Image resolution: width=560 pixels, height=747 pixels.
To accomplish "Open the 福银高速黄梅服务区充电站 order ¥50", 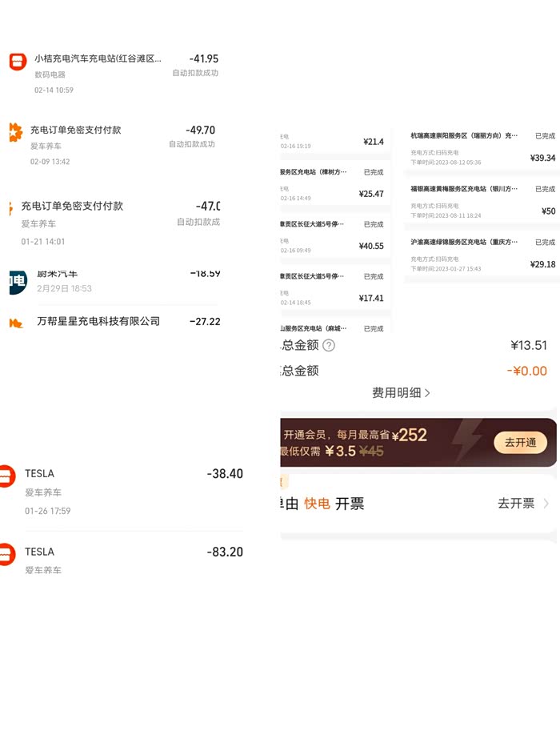I will pyautogui.click(x=482, y=203).
